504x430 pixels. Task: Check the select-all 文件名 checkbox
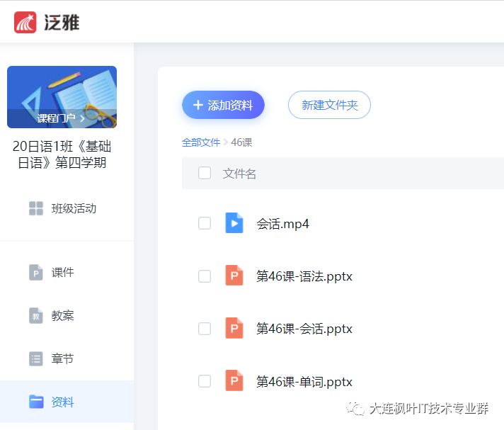205,173
